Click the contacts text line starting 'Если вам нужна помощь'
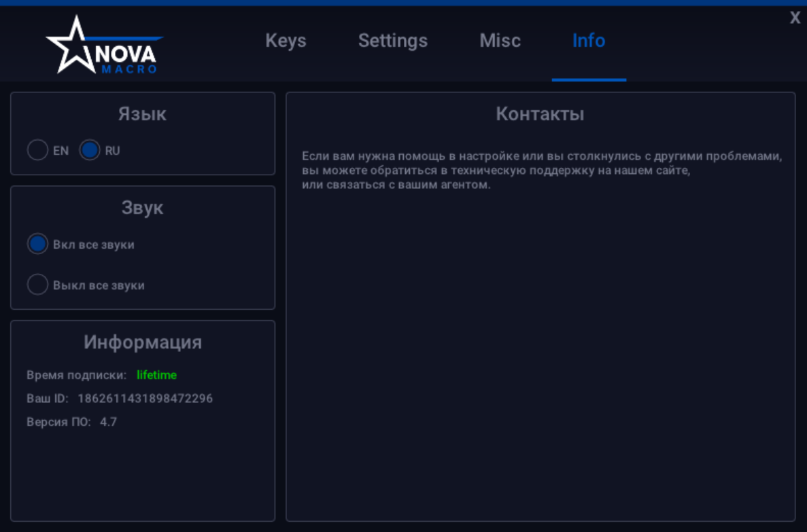Screen dimensions: 807x532 coord(542,156)
